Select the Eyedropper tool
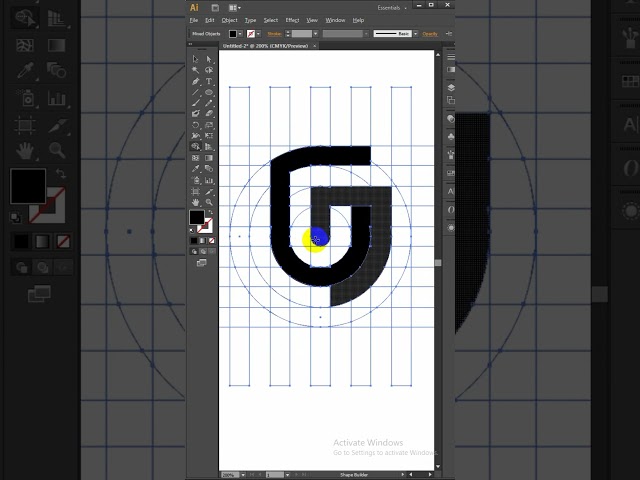640x480 pixels. 196,169
